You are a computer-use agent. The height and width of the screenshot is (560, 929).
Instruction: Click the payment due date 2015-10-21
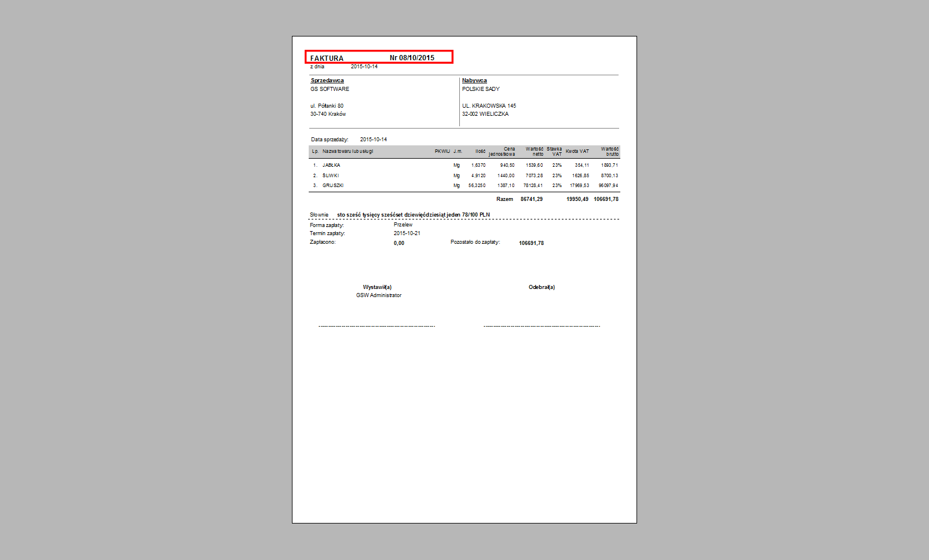click(407, 233)
